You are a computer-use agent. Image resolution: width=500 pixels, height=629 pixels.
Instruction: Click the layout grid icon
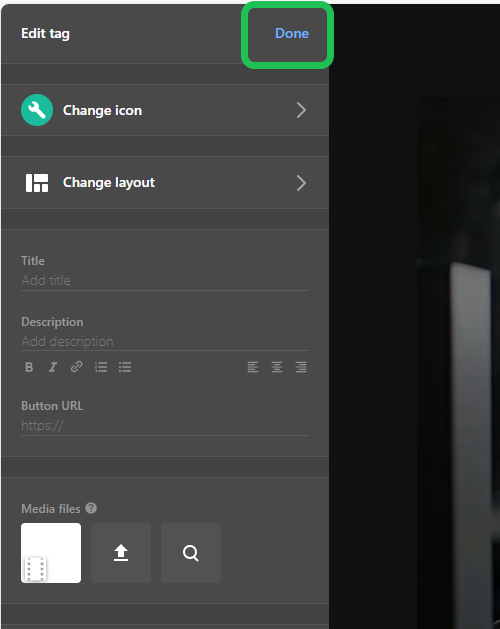tap(37, 183)
